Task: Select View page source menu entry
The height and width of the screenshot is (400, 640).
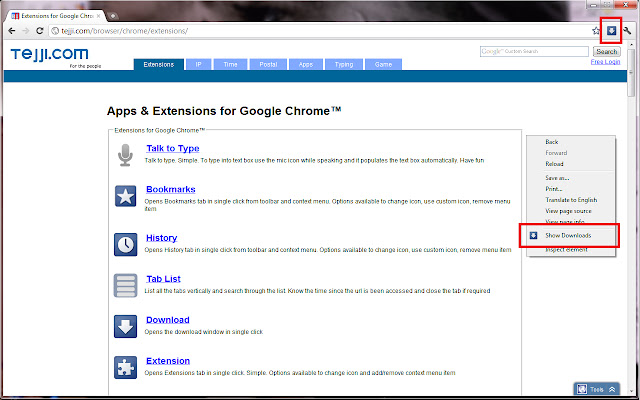Action: click(569, 211)
